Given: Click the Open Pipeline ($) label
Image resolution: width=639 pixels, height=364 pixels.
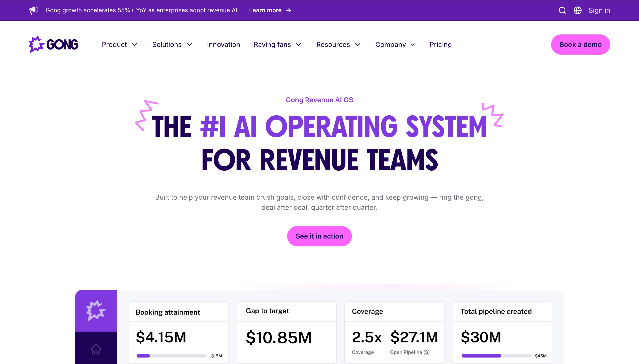Looking at the screenshot, I should [x=410, y=352].
